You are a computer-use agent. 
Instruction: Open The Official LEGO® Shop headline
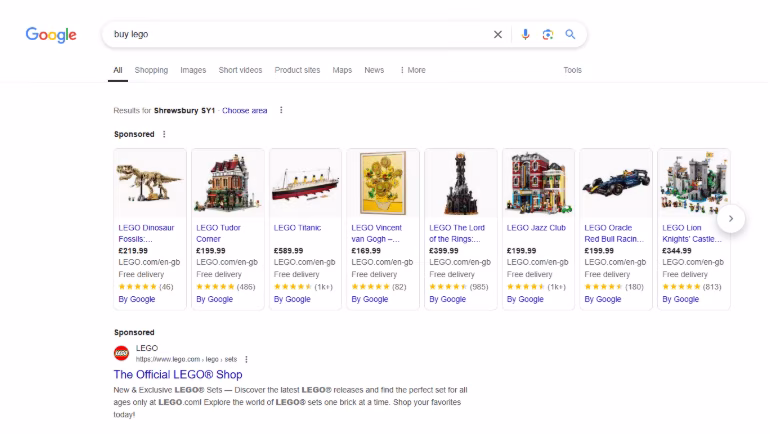[x=178, y=375]
